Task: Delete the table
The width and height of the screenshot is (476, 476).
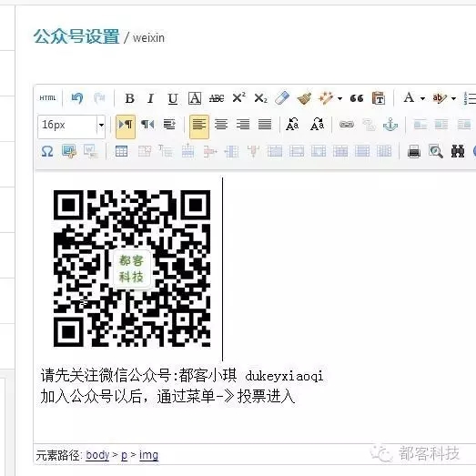Action: (x=145, y=151)
